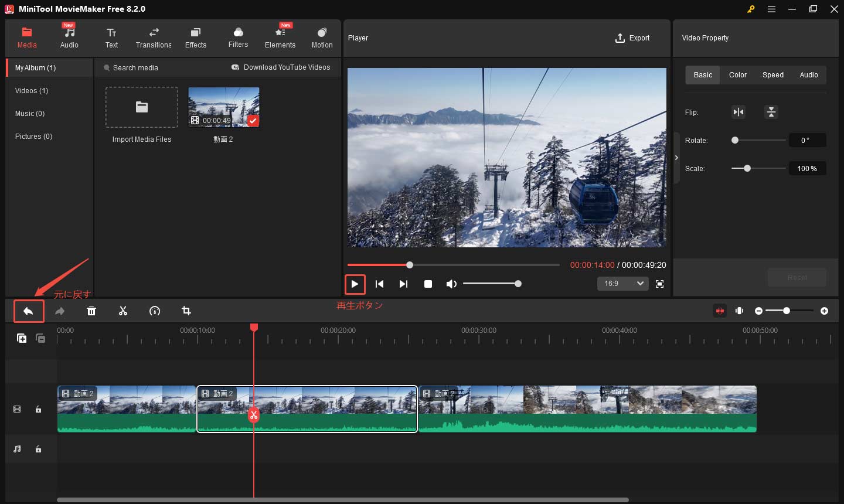This screenshot has width=844, height=504.
Task: Flip the clip vertically
Action: 771,112
